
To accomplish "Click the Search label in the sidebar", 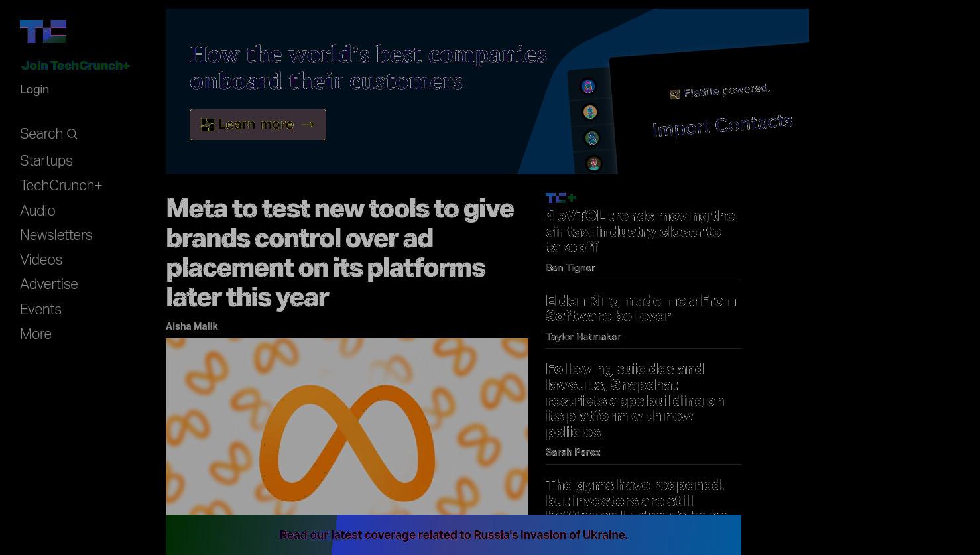I will click(x=41, y=134).
